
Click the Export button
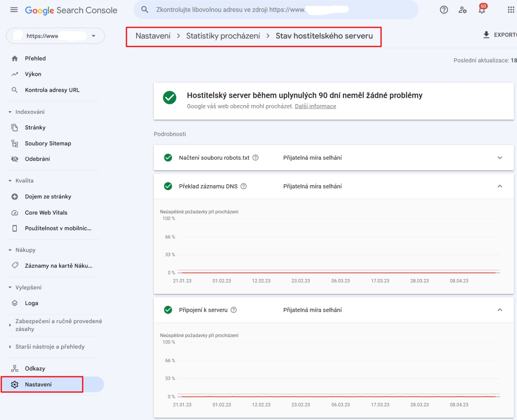(500, 35)
